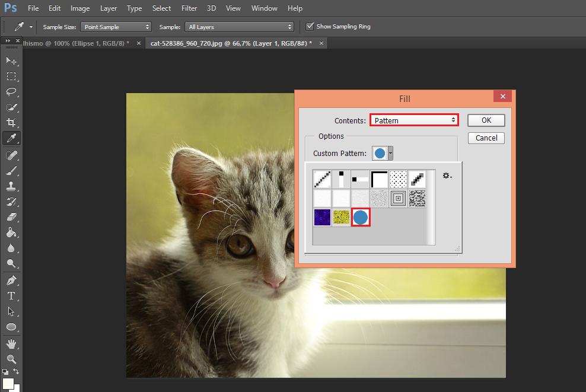Toggle the Show Sampling Ring checkbox
586x392 pixels.
pyautogui.click(x=310, y=27)
